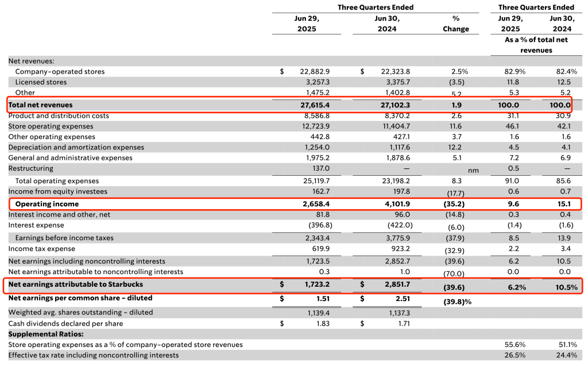Select the 1.51 diluted earnings per share value
Viewport: 588px width, 366px height.
(323, 298)
